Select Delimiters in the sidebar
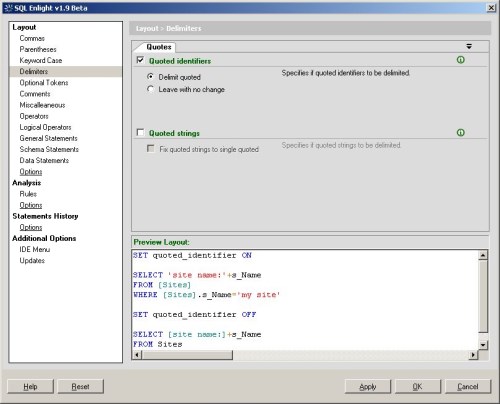This screenshot has height=404, width=500. coord(34,71)
